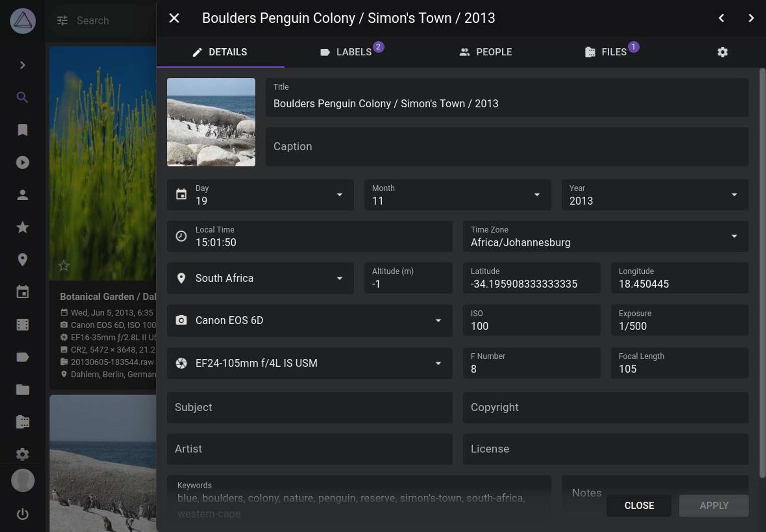Open the Calendar view
Viewport: 766px width, 532px height.
22,292
